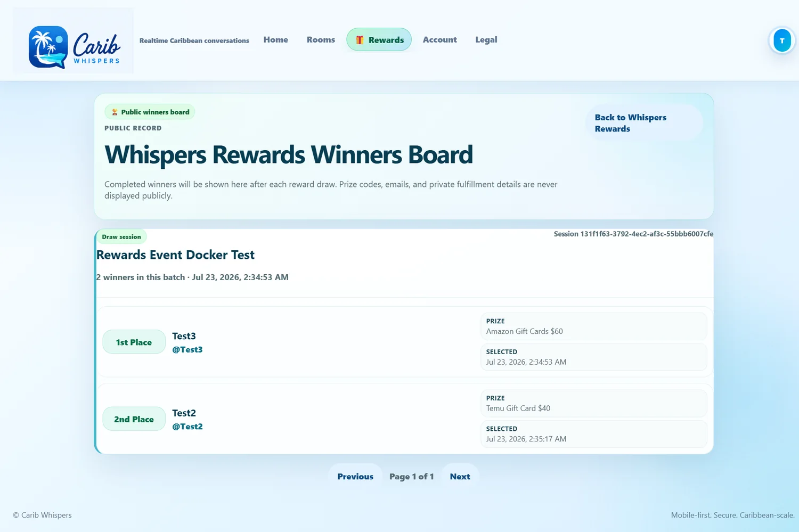The image size is (799, 532).
Task: Open the @Test3 profile link
Action: point(187,350)
